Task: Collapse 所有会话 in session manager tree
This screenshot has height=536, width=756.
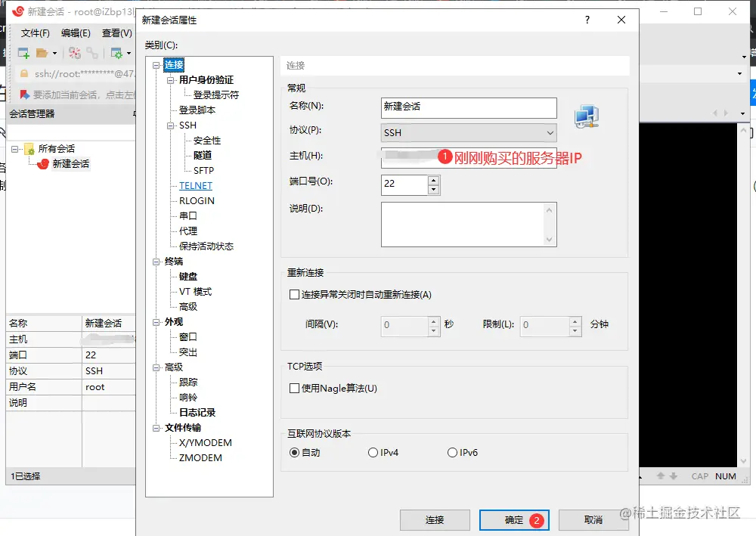Action: pyautogui.click(x=14, y=149)
